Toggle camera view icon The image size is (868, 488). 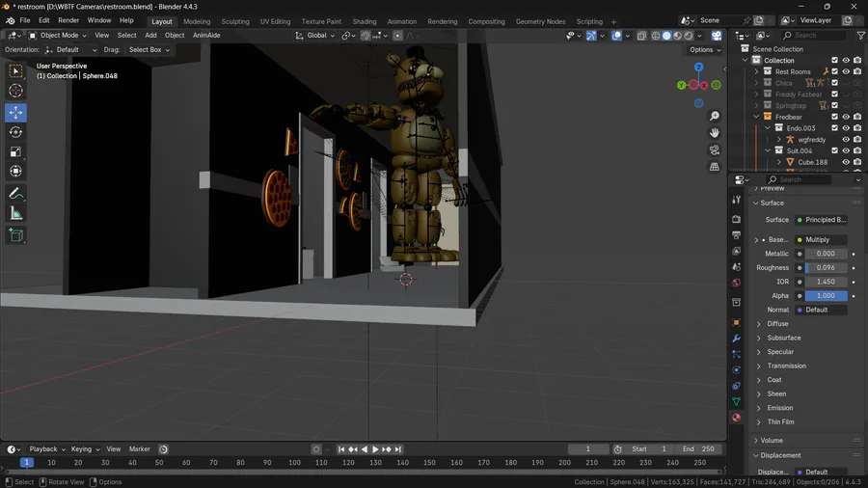pyautogui.click(x=715, y=149)
